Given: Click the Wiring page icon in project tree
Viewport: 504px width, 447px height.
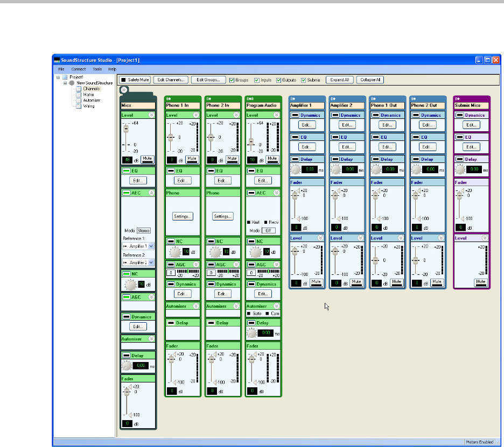Looking at the screenshot, I should click(x=78, y=106).
